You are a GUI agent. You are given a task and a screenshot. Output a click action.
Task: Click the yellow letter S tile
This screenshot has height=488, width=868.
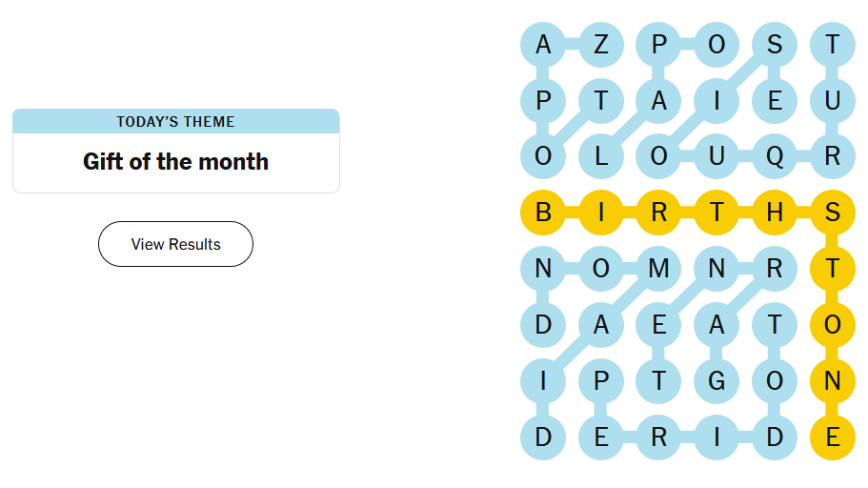coord(832,213)
